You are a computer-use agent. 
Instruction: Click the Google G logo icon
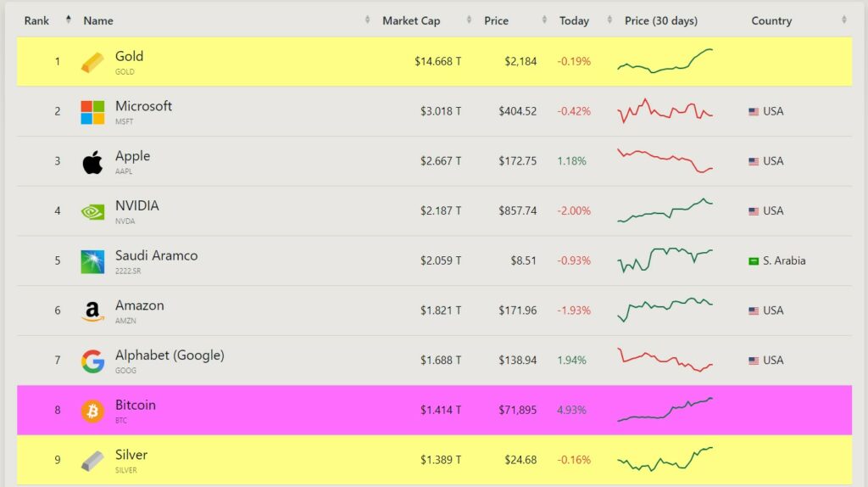[x=92, y=361]
